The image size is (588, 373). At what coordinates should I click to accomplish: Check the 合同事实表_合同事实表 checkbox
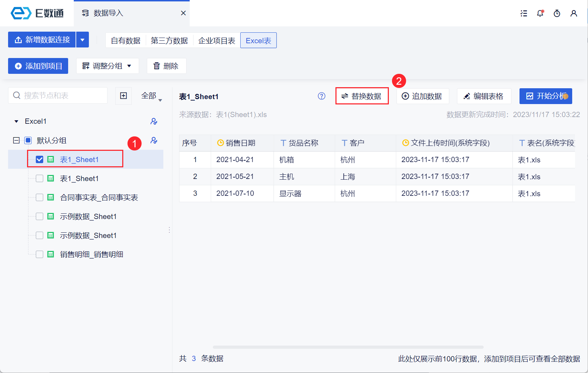[x=40, y=198]
